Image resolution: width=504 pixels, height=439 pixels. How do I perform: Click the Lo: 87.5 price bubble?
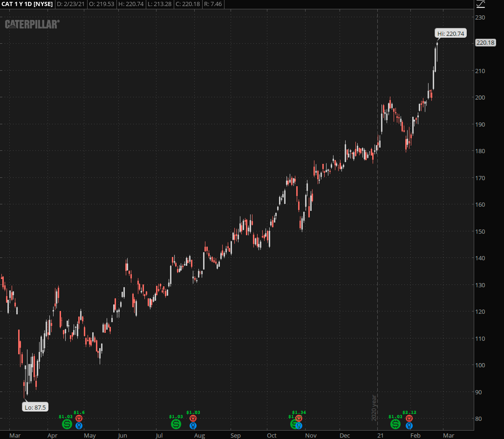tap(35, 407)
